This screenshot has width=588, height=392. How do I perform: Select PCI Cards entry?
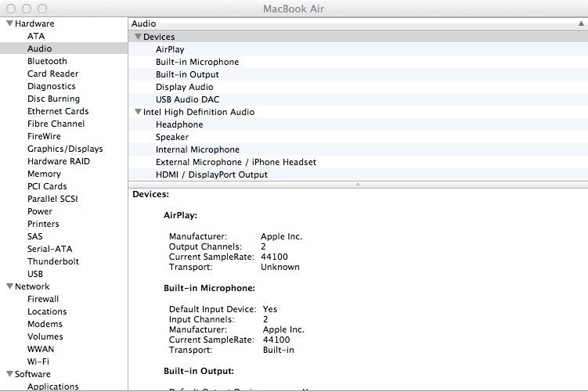click(x=47, y=186)
